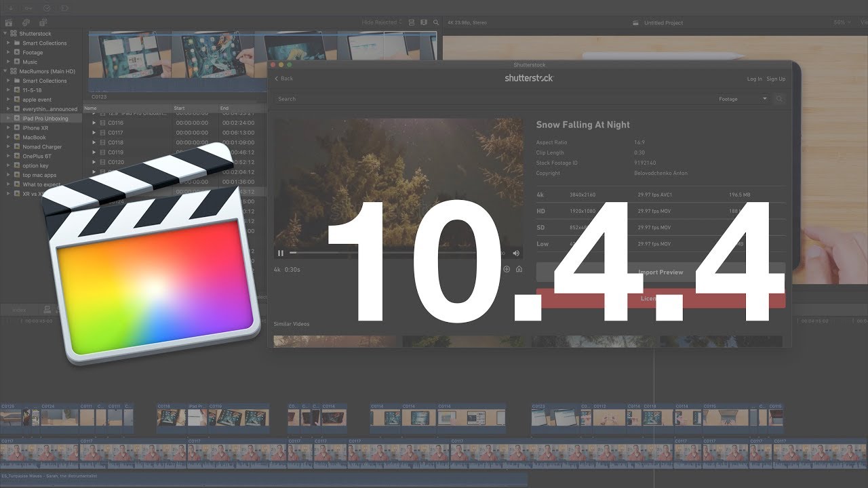868x488 pixels.
Task: Collapse the Shutterstock library triangle
Action: point(5,33)
